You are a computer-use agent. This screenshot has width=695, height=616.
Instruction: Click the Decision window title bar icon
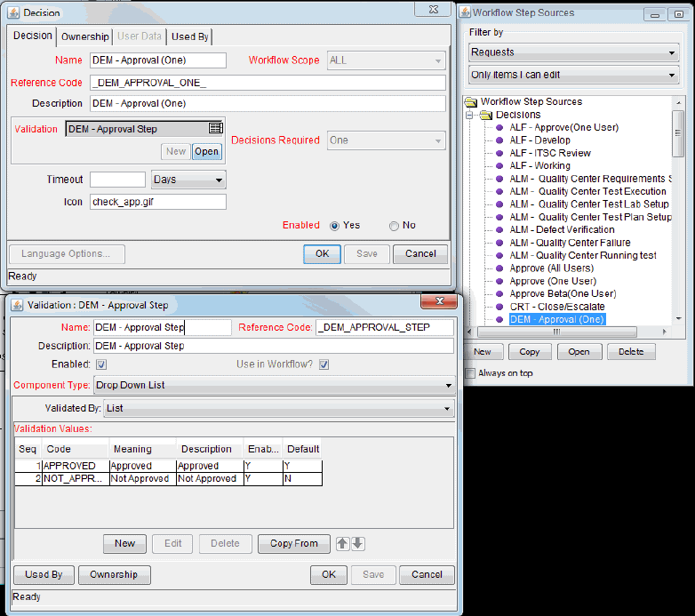point(12,12)
